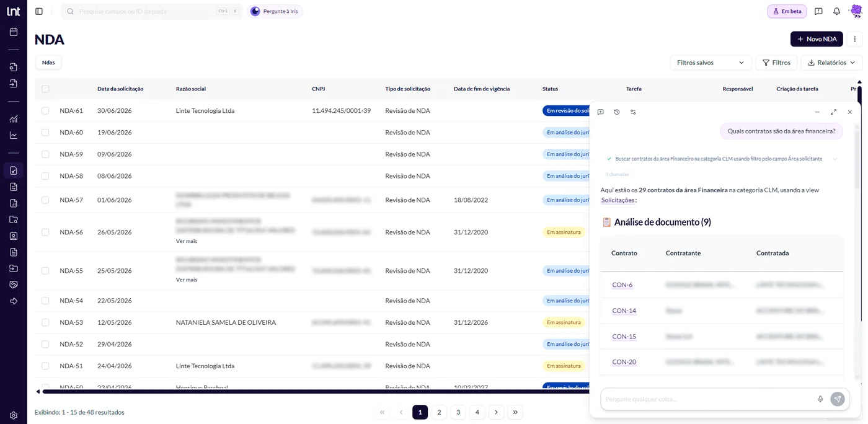Image resolution: width=868 pixels, height=424 pixels.
Task: Open the Filtros button
Action: [x=776, y=63]
